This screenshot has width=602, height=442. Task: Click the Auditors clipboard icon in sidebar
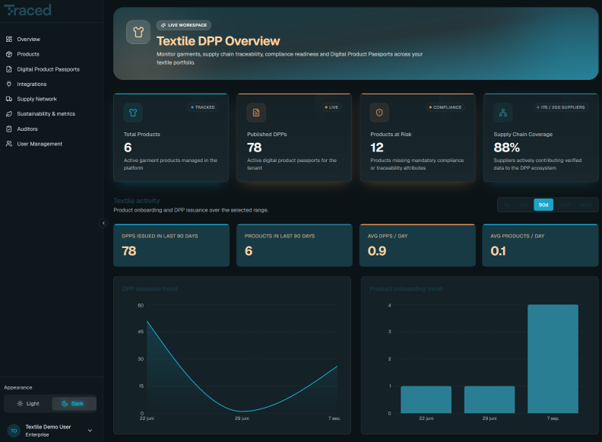coord(9,129)
